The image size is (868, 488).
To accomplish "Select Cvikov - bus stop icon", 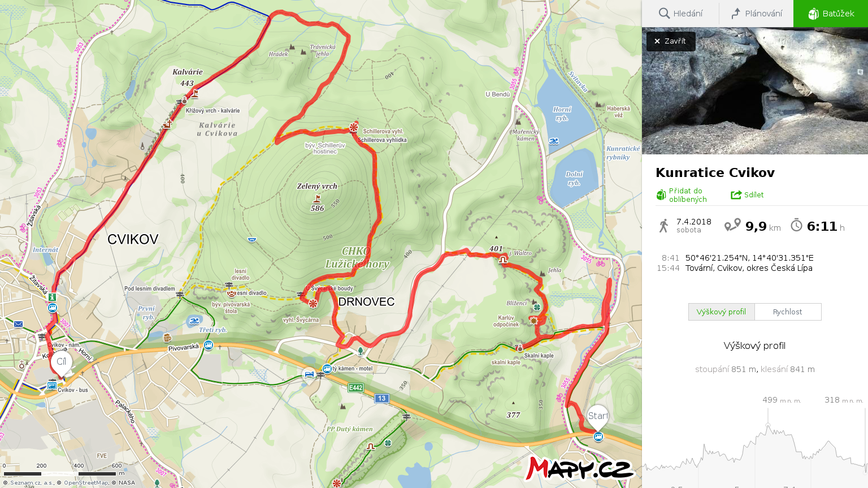I will point(52,386).
